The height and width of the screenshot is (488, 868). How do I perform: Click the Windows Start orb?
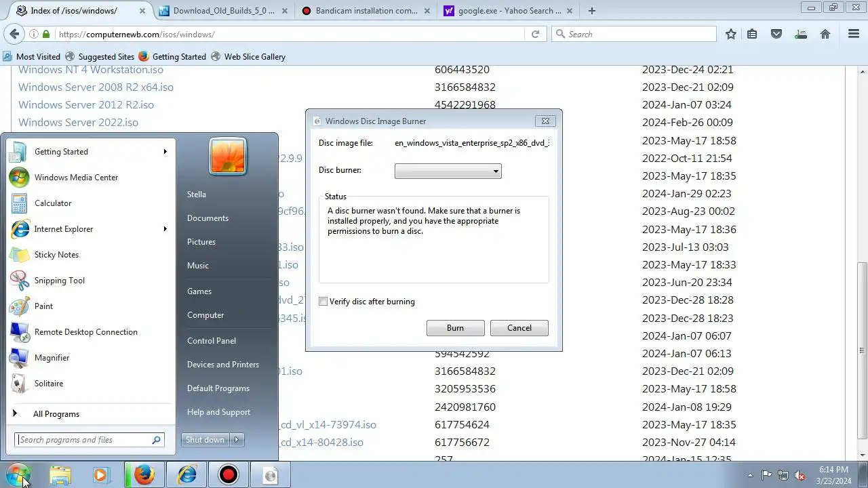tap(18, 474)
